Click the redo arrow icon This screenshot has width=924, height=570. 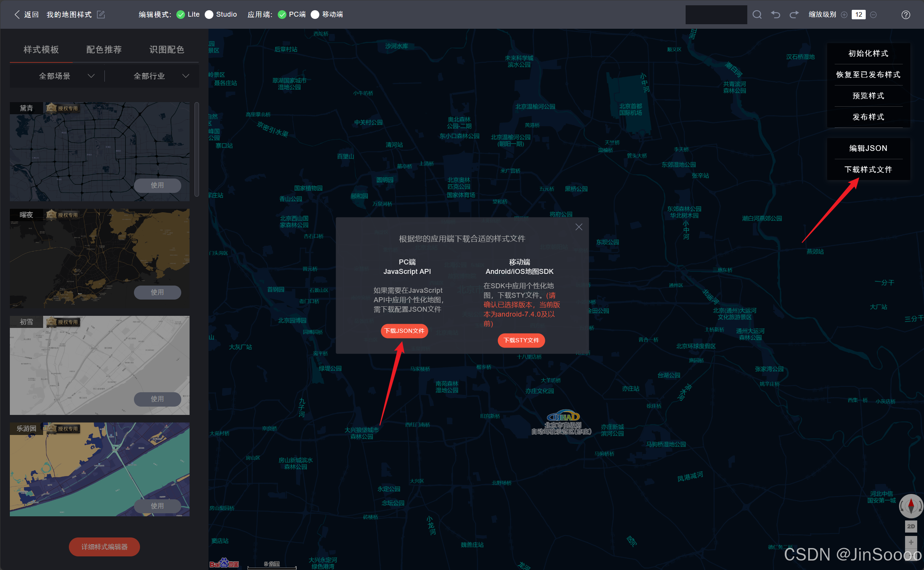pyautogui.click(x=793, y=14)
